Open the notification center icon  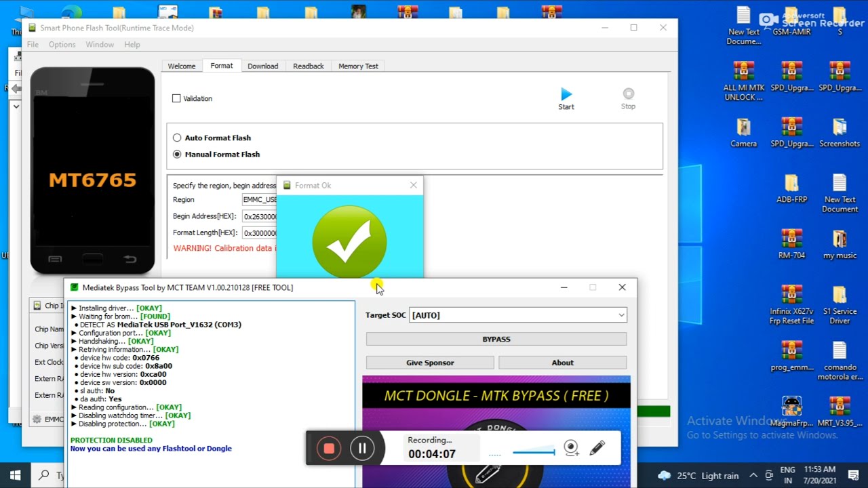(852, 475)
